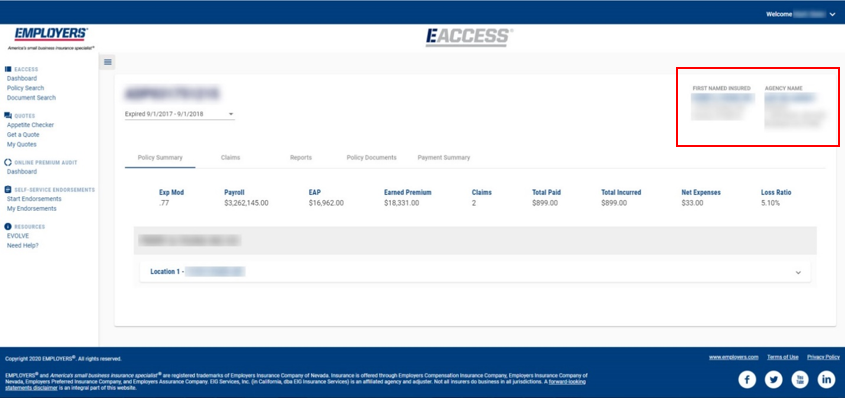Click the Earned Premium value $18,331.00
Viewport: 845px width, 399px height.
pos(401,203)
